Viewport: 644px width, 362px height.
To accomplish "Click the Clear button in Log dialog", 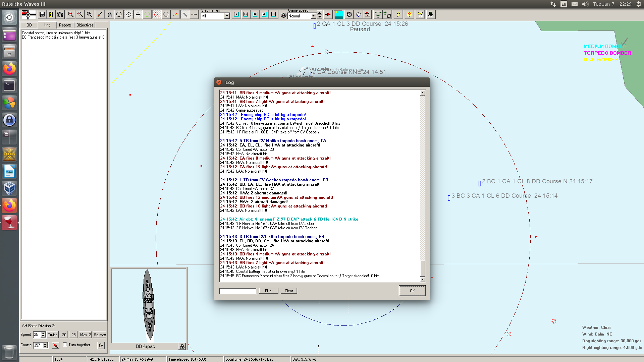I will [289, 291].
